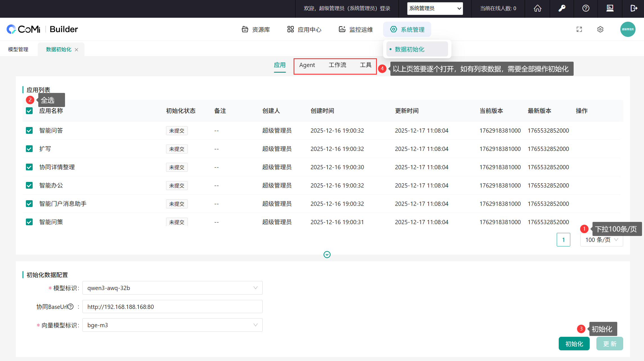The image size is (644, 361).
Task: Open the 系统管理员 role dropdown
Action: pos(435,8)
